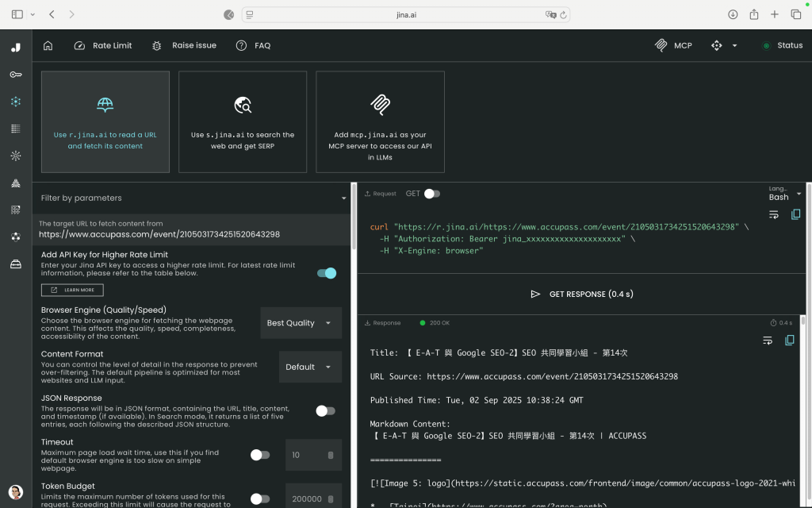Select the highlighted Reader icon in sidebar
812x508 pixels.
click(x=16, y=102)
